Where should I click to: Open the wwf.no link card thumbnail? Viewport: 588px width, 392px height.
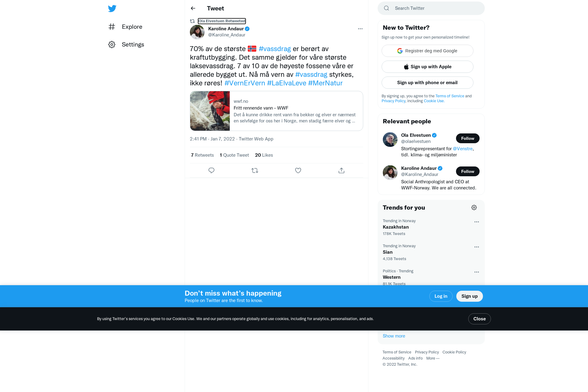click(210, 111)
